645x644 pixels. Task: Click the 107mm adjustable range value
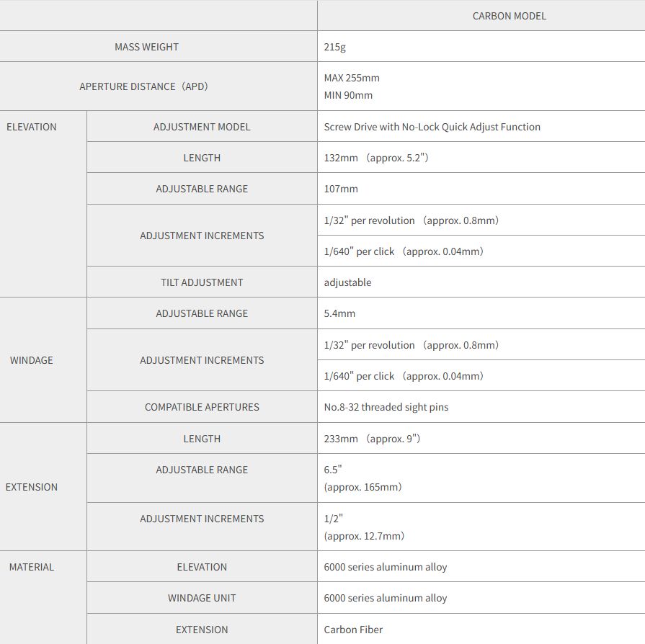[x=341, y=189]
